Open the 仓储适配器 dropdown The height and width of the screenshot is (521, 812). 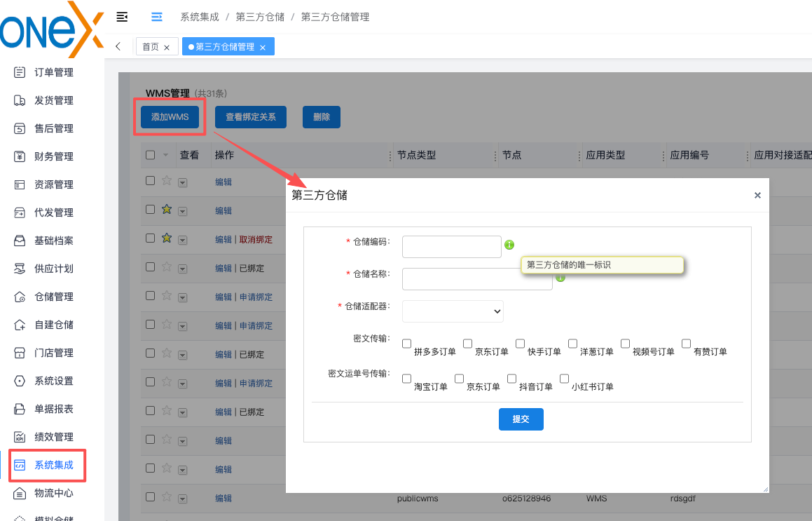[x=453, y=311]
